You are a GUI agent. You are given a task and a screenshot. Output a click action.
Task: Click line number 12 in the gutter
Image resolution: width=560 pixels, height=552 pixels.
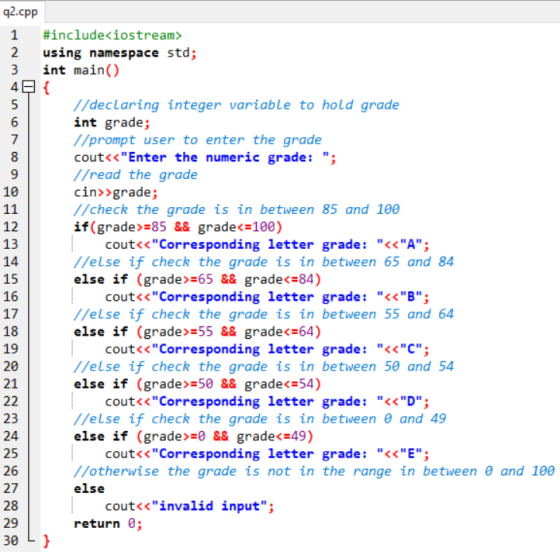pos(11,227)
